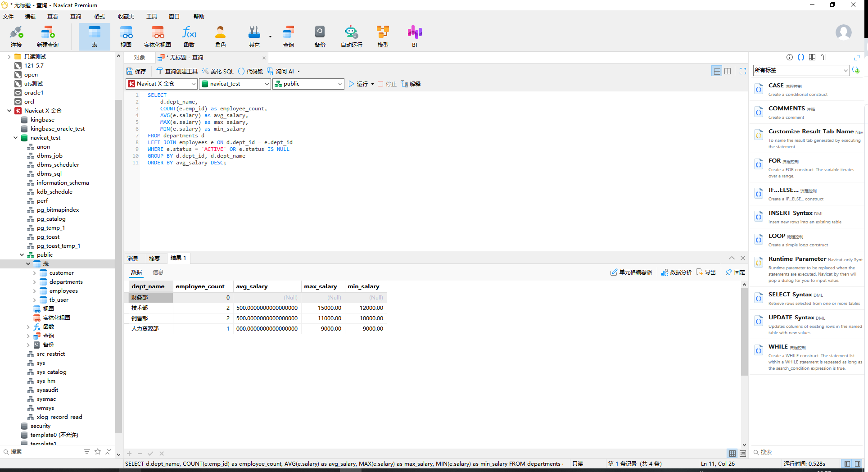Click the navigation tree vertical scrollbar
Image resolution: width=868 pixels, height=472 pixels.
[x=118, y=266]
